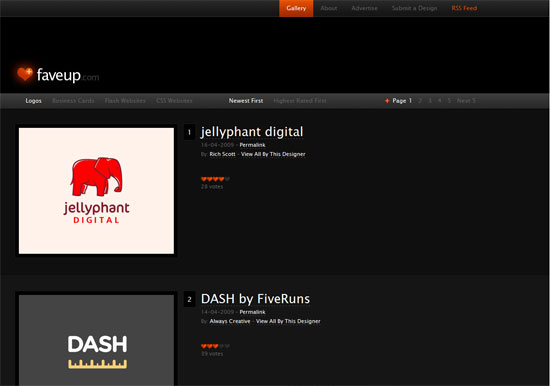Viewport: 550px width, 386px height.
Task: Select the Flash Websites category
Action: tap(125, 101)
